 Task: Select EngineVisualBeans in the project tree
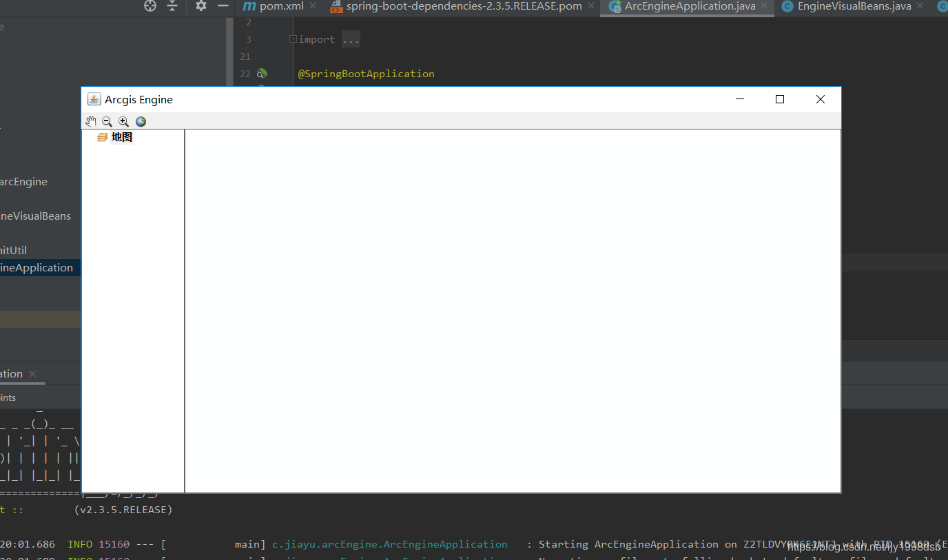click(x=35, y=216)
